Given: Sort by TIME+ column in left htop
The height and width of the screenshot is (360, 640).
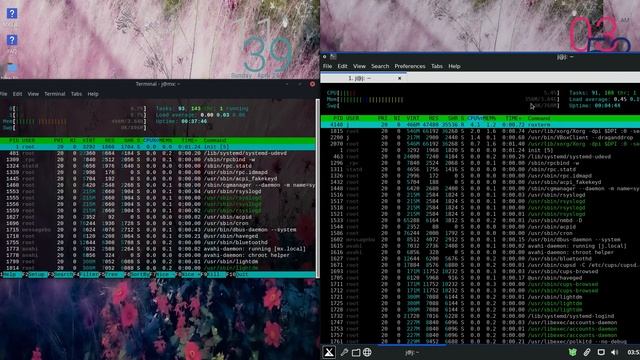Looking at the screenshot, I should 189,140.
